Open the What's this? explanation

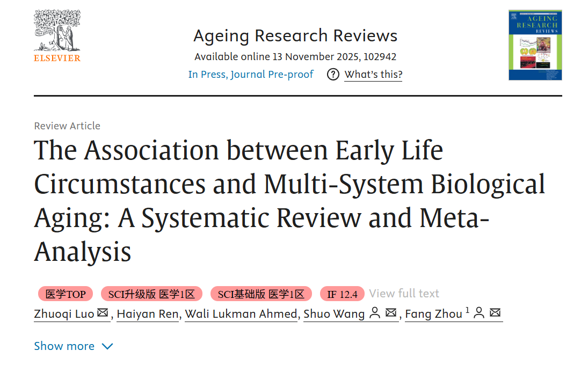tap(373, 75)
